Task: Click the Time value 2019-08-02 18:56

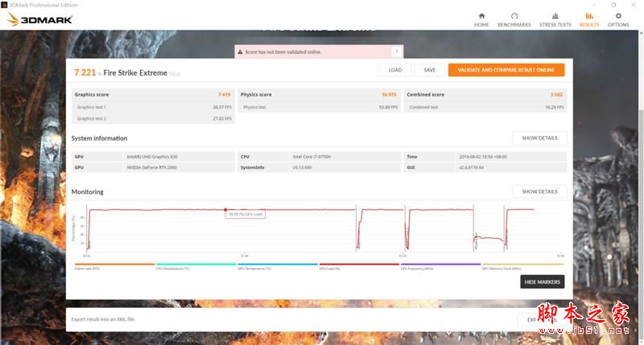Action: 483,157
